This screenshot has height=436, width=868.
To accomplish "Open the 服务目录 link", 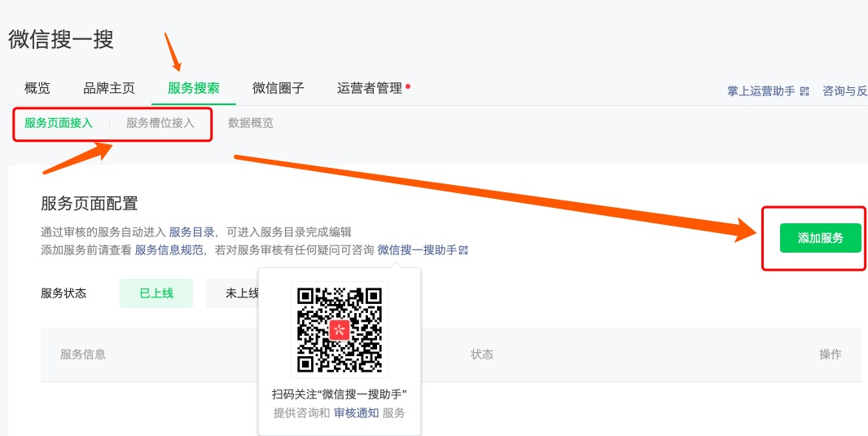I will click(x=191, y=231).
